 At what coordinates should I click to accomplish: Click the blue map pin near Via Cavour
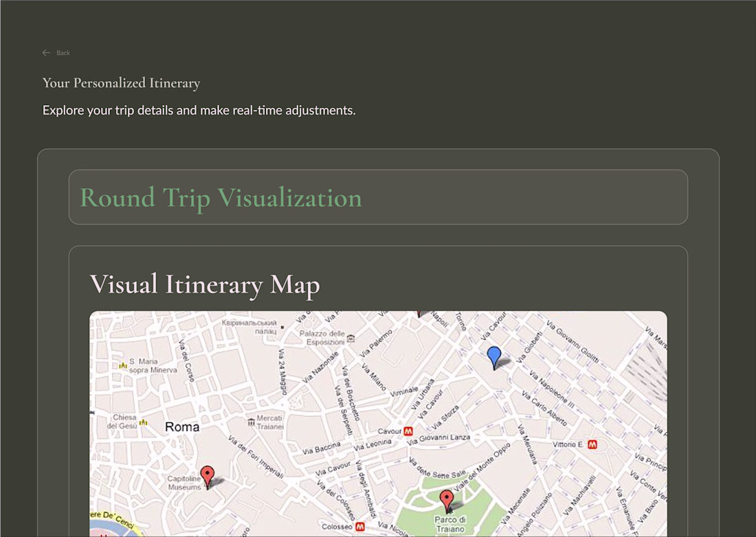point(494,357)
